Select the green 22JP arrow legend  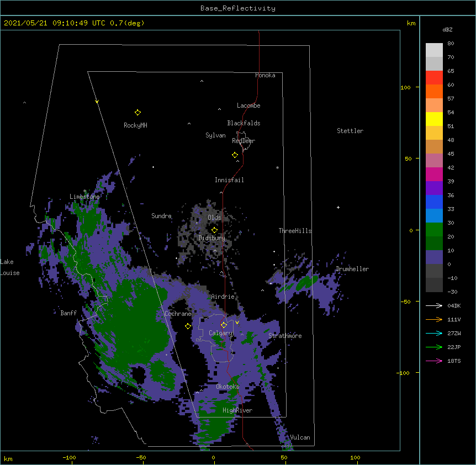coord(434,347)
